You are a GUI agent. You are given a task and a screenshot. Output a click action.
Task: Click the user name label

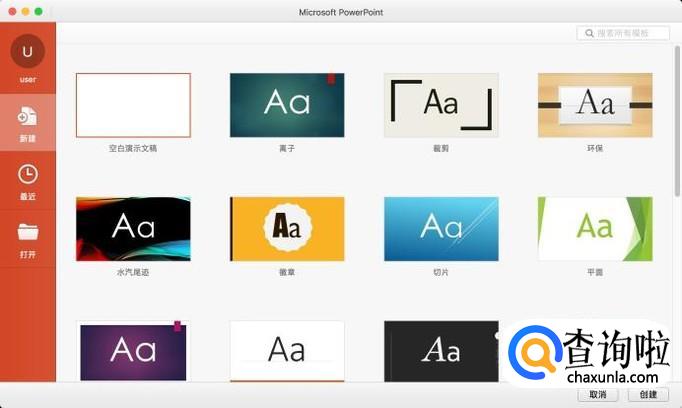tap(28, 80)
